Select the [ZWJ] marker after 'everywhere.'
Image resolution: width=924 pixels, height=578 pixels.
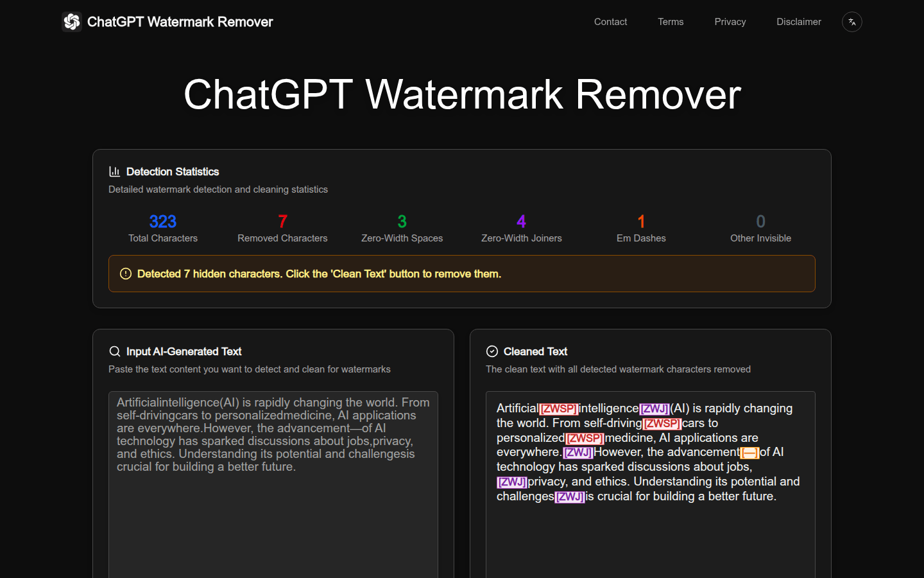tap(578, 452)
